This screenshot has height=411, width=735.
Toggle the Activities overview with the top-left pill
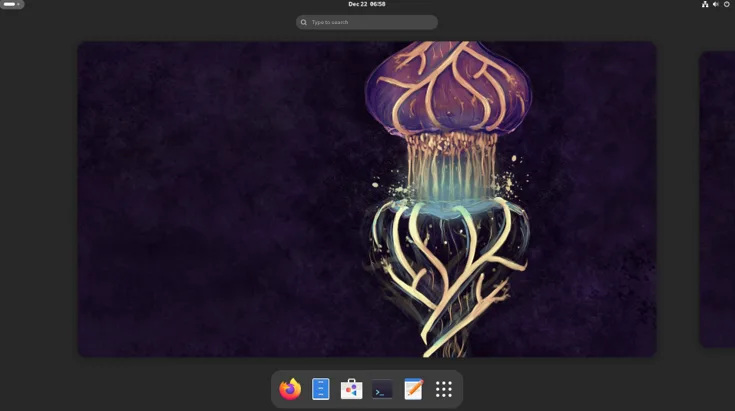coord(12,4)
